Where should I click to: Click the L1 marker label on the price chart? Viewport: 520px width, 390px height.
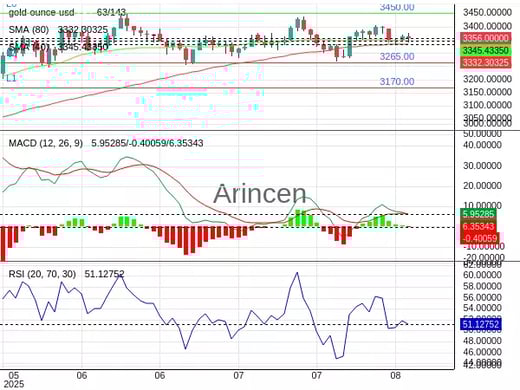pyautogui.click(x=11, y=78)
